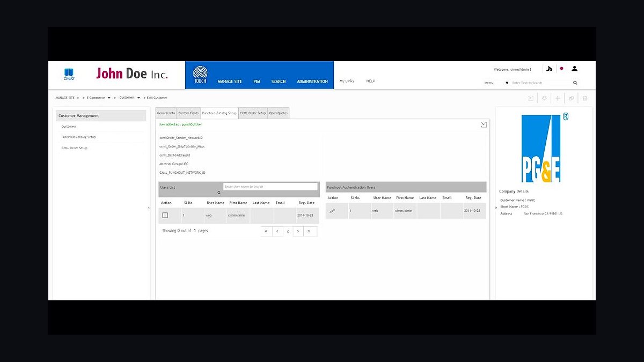Open the user profile icon
The image size is (644, 362).
click(574, 69)
